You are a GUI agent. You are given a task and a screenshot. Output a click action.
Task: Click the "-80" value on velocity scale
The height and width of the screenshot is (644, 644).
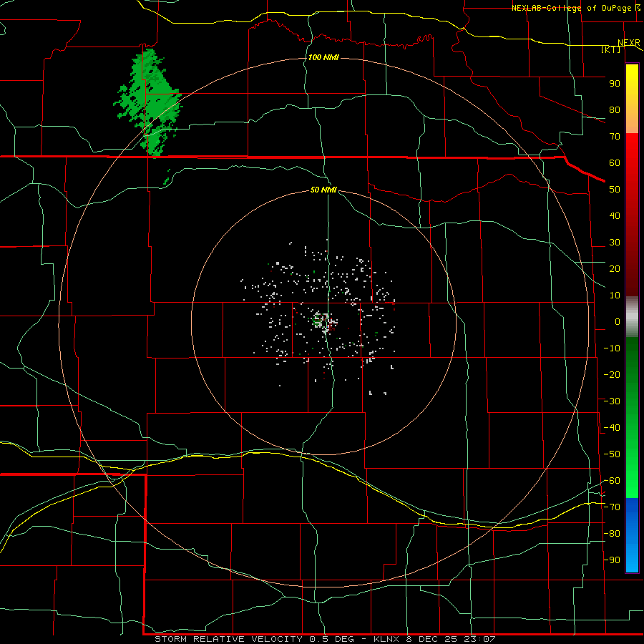click(x=612, y=534)
